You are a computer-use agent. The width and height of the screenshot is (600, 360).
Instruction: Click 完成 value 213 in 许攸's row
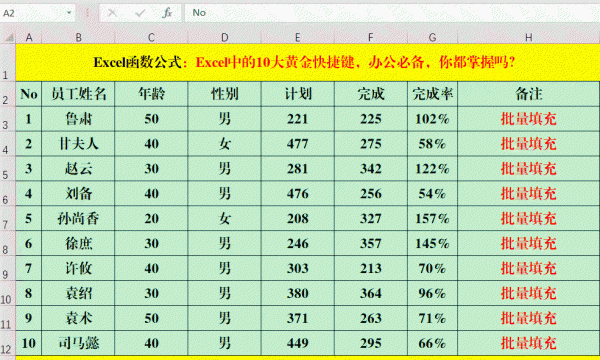(371, 269)
